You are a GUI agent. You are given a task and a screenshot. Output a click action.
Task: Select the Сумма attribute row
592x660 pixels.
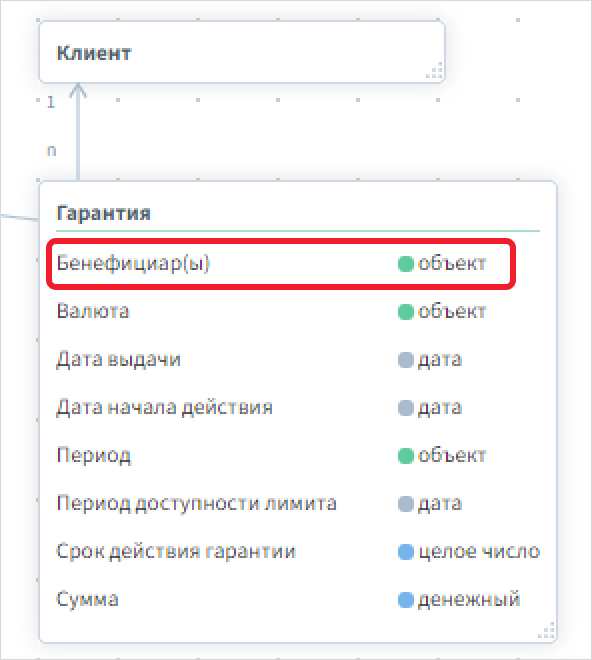pos(298,600)
